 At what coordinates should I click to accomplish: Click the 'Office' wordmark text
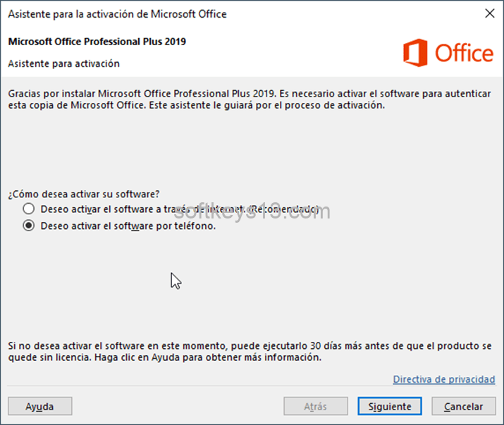(x=464, y=54)
